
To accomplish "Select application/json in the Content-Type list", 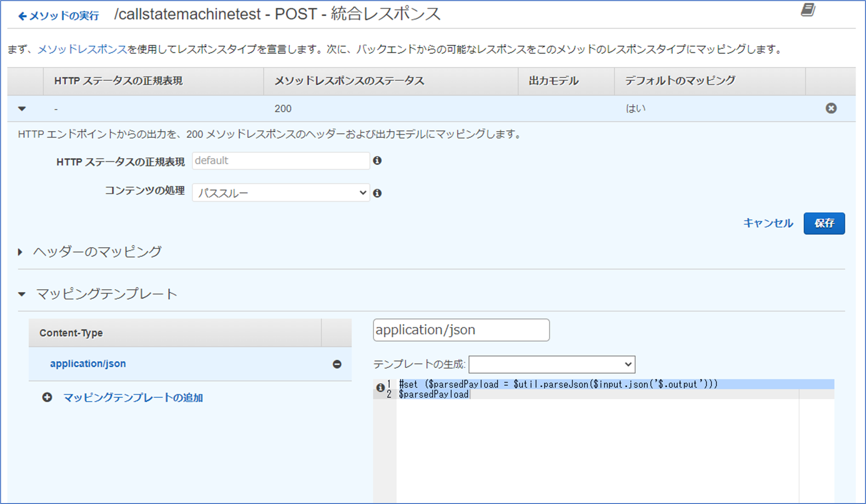I will pyautogui.click(x=88, y=364).
